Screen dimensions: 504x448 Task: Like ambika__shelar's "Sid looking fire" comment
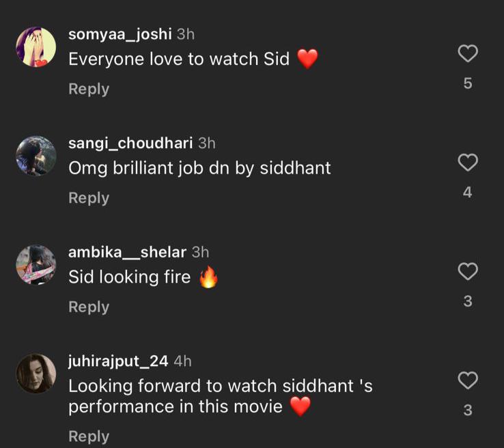467,272
